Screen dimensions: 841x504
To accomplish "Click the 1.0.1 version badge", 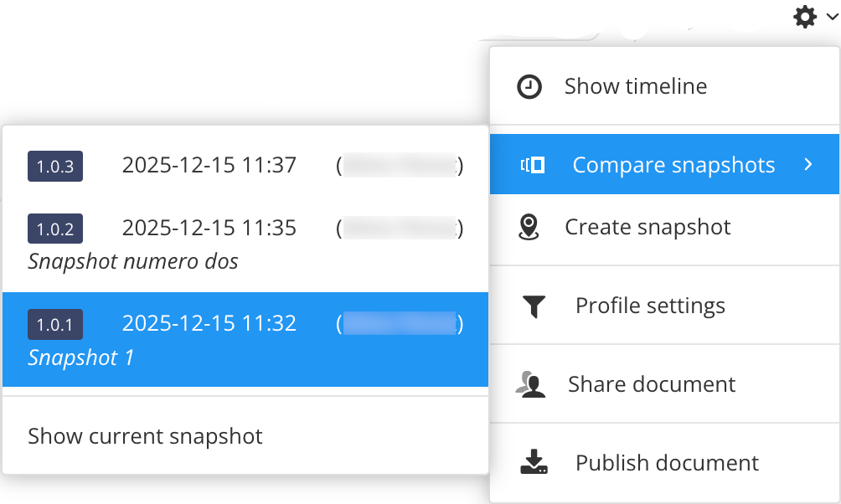I will pos(55,324).
